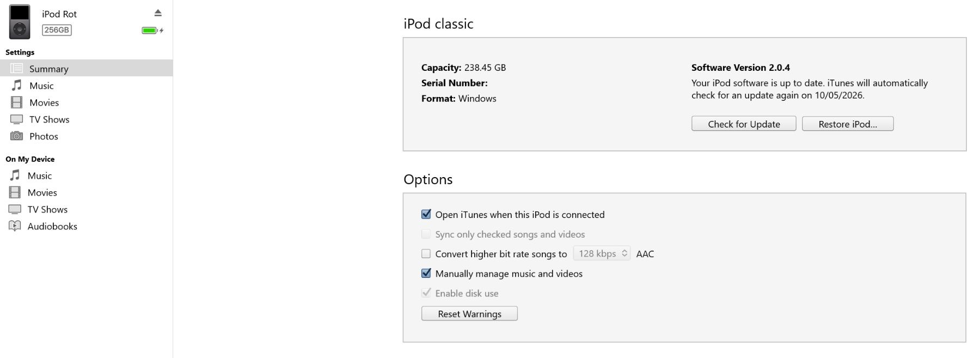Screen dimensions: 980x358
Task: Show TV Shows on my device
Action: pyautogui.click(x=87, y=209)
